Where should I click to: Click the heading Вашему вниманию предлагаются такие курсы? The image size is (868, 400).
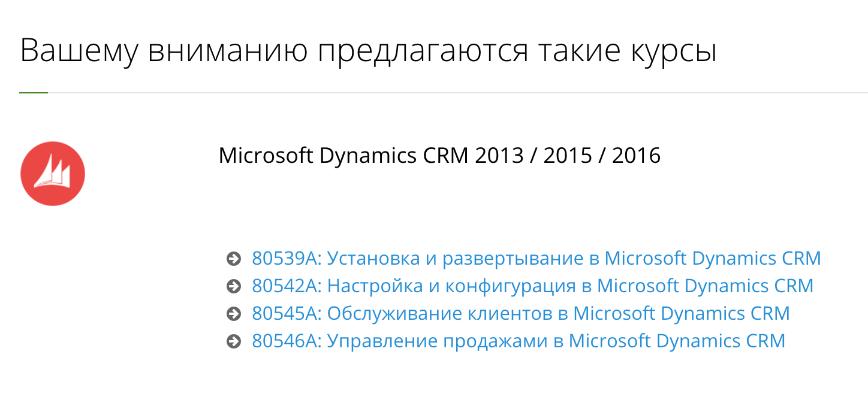pos(369,52)
